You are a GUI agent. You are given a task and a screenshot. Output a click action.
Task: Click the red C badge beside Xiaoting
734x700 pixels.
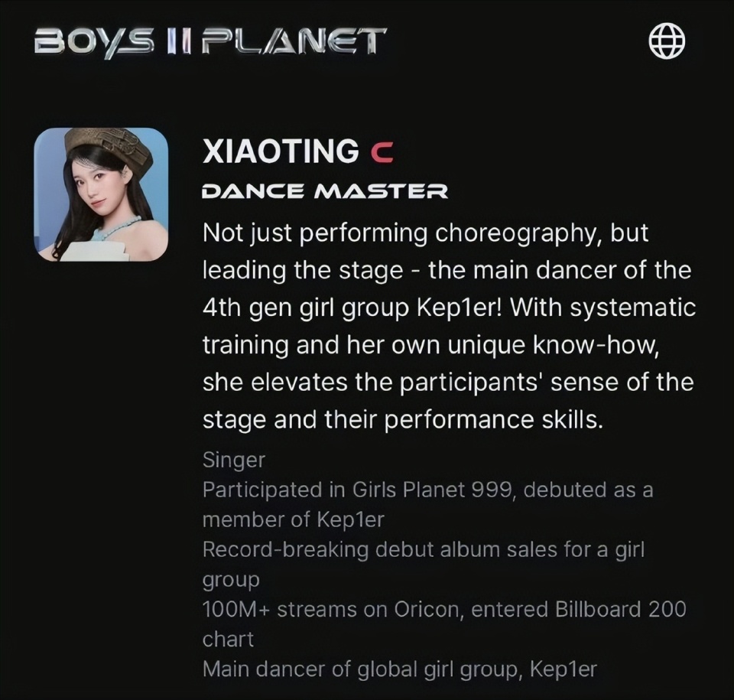(382, 151)
